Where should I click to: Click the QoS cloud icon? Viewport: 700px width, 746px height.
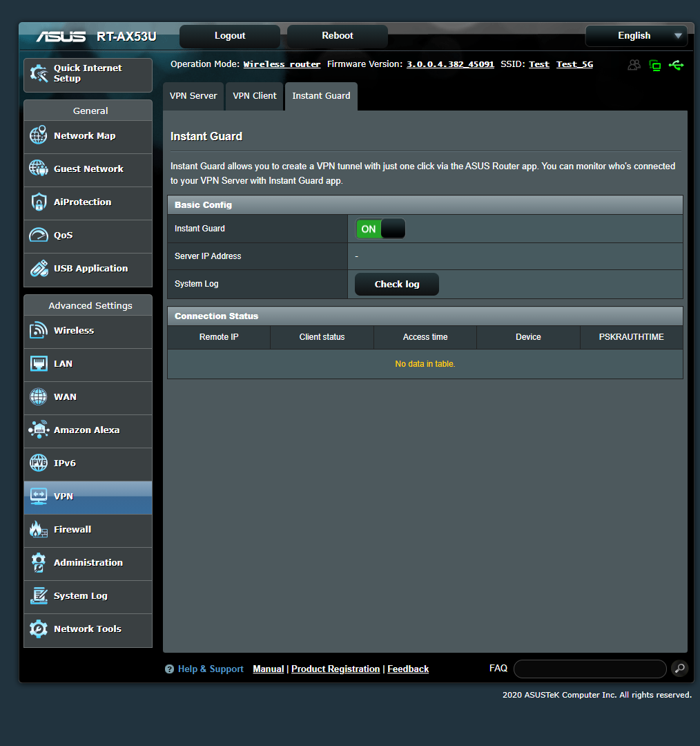point(39,235)
